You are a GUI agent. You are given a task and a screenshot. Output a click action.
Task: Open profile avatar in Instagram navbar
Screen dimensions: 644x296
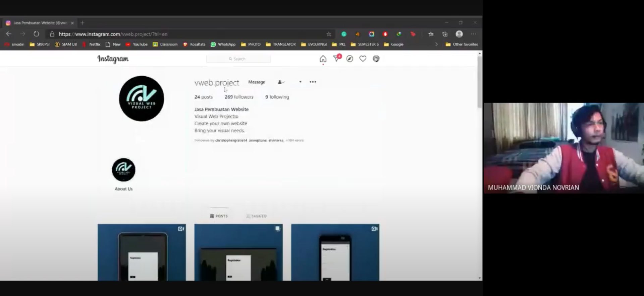(376, 59)
